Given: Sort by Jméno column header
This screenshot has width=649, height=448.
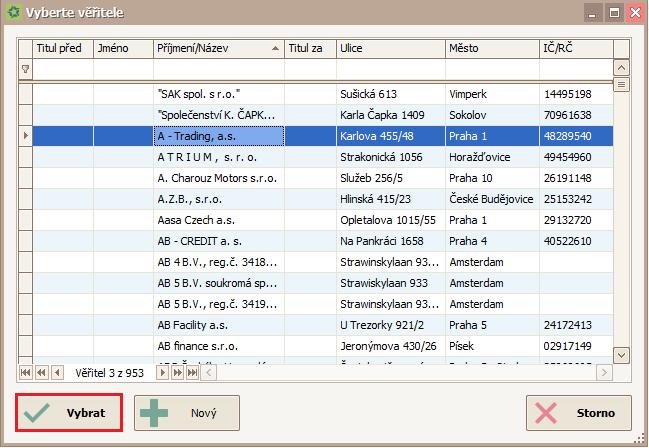Looking at the screenshot, I should [x=123, y=48].
